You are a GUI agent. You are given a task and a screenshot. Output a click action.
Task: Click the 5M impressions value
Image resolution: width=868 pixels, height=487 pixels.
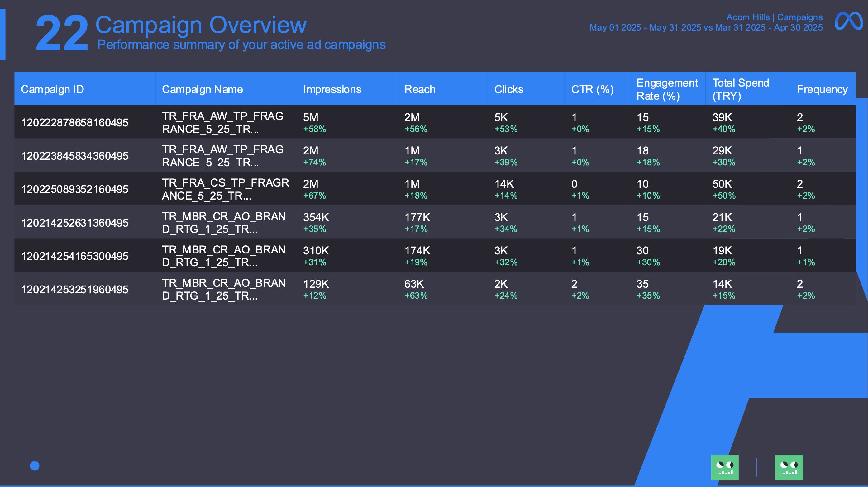[311, 117]
